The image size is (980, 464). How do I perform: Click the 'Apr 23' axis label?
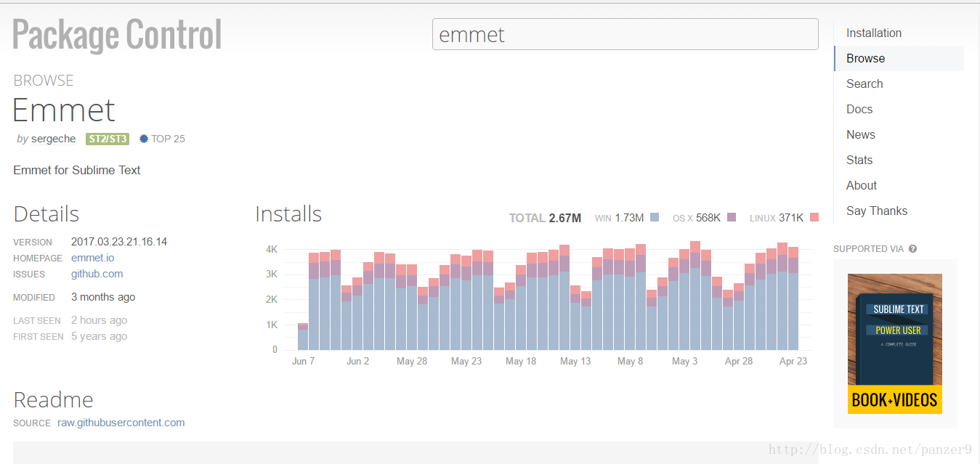point(793,361)
